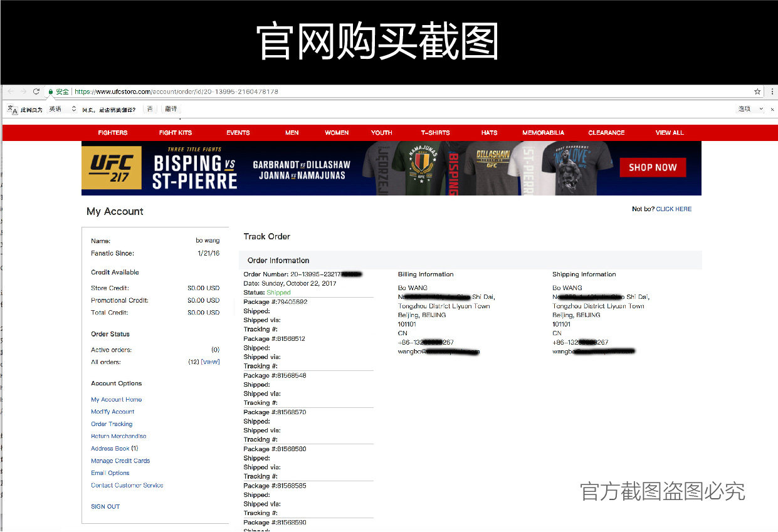Click the date Sunday, October 22, 2017
This screenshot has width=778, height=532.
pyautogui.click(x=298, y=283)
